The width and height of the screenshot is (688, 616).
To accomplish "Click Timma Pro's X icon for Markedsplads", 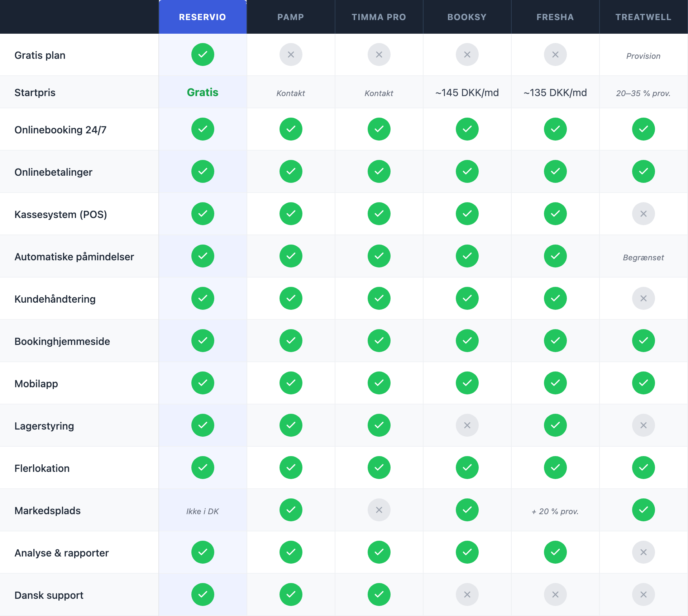I will pyautogui.click(x=379, y=510).
